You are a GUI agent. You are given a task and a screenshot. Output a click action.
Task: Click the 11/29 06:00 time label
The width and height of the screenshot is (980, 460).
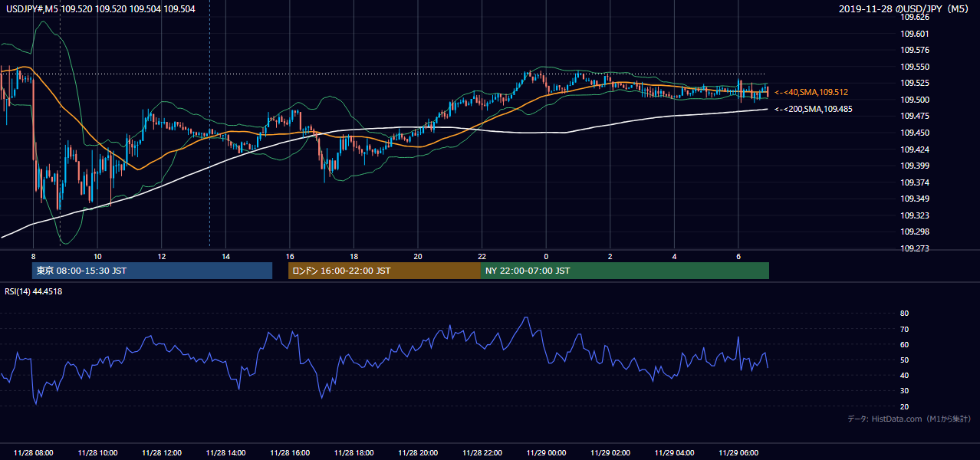point(738,453)
